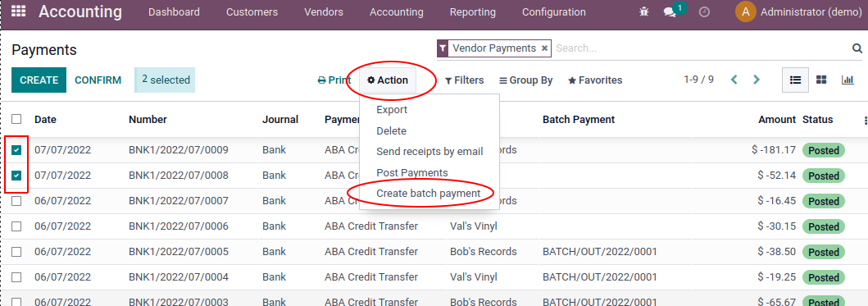Check payment BNK1/2022/07/0004
Image resolution: width=868 pixels, height=306 pixels.
pyautogui.click(x=16, y=277)
